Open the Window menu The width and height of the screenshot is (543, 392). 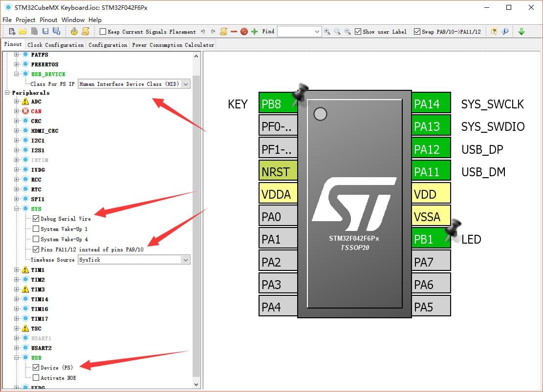click(x=73, y=20)
